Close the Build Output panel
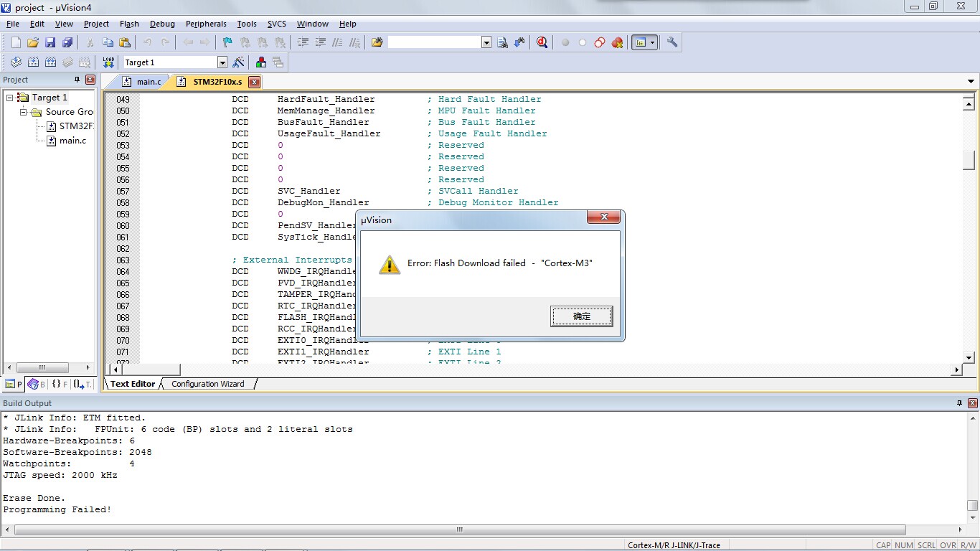Image resolution: width=980 pixels, height=551 pixels. [x=973, y=403]
